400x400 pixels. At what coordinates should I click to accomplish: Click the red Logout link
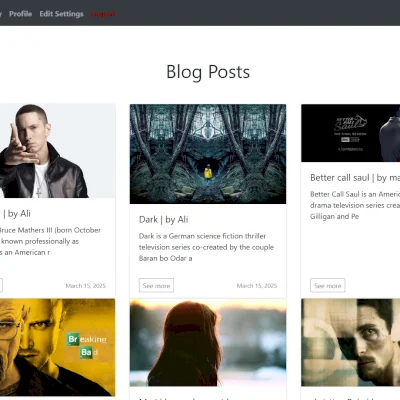[103, 14]
